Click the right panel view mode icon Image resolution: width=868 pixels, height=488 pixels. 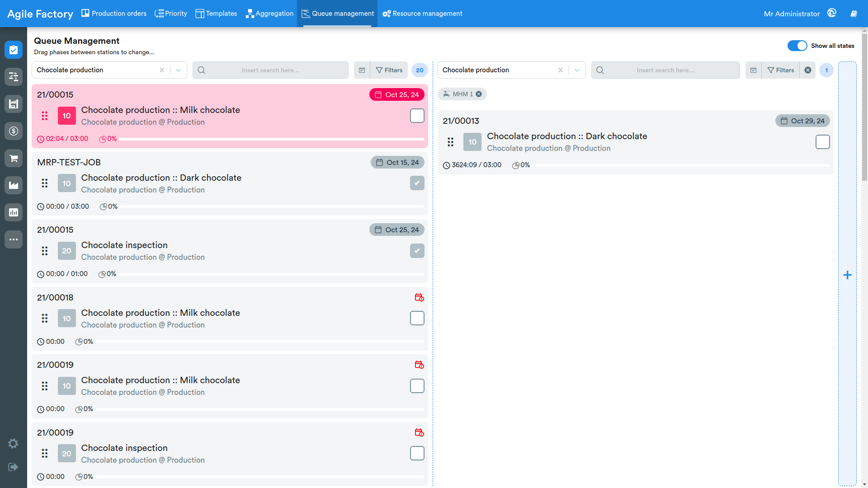coord(753,70)
